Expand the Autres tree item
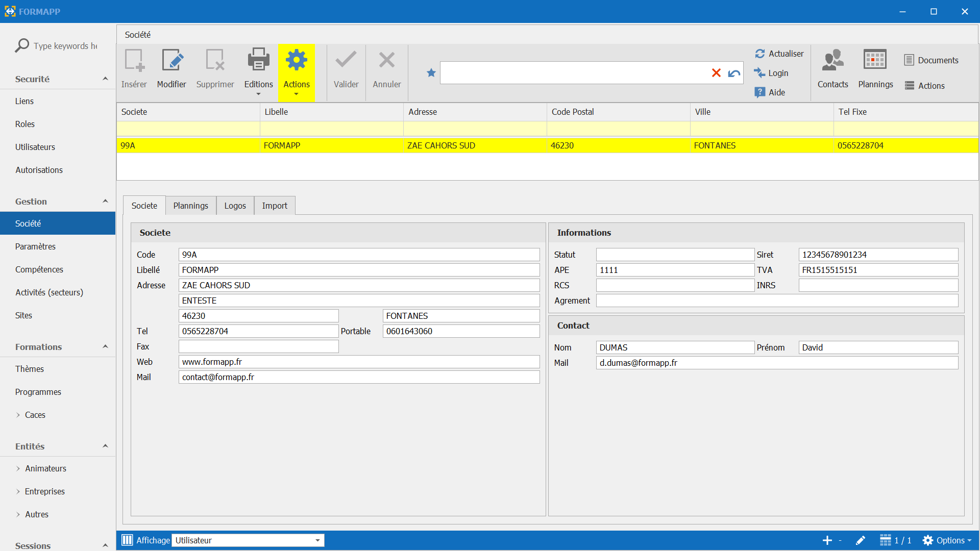Image resolution: width=980 pixels, height=551 pixels. click(x=18, y=514)
